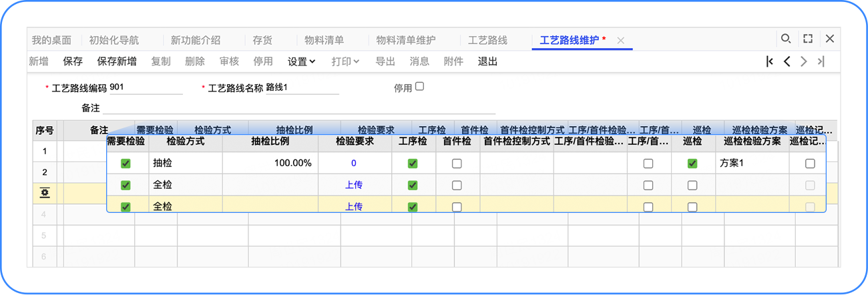Click the 退出 button
Screen dimensions: 868x295
[487, 61]
